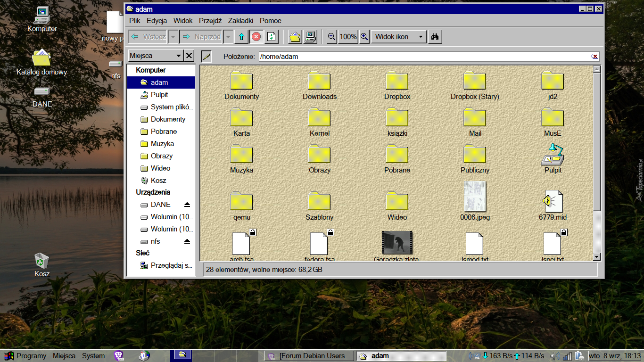This screenshot has height=362, width=644.
Task: Open the Dokumenty folder icon
Action: coord(241,85)
